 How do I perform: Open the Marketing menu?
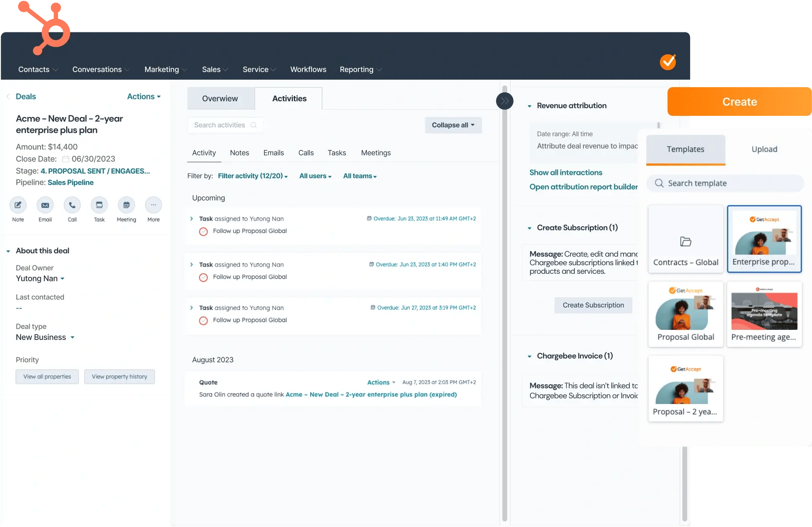pos(165,70)
